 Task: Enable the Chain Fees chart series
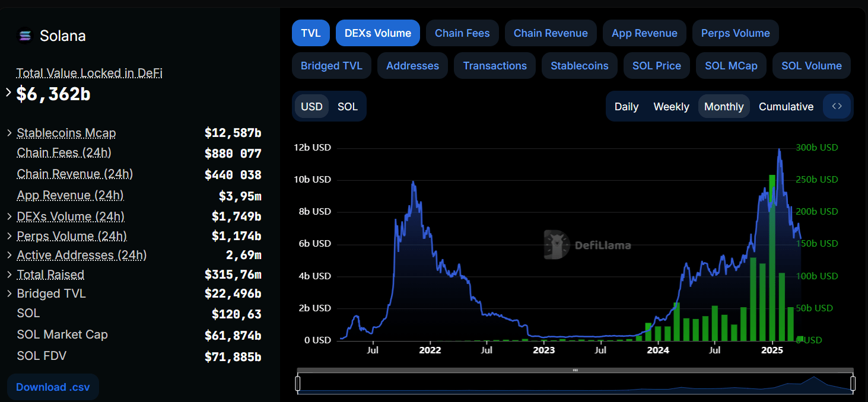pos(462,33)
